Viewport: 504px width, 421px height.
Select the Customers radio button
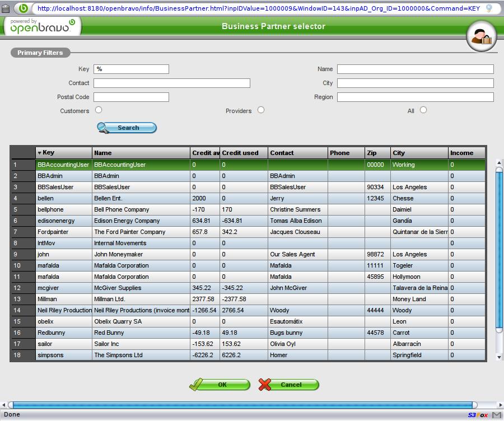(x=99, y=110)
